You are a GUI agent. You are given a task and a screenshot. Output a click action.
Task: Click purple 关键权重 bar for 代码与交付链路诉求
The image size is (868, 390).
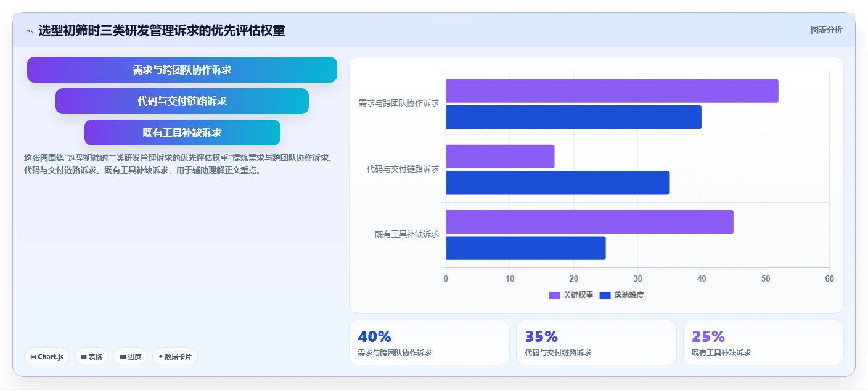[x=500, y=156]
